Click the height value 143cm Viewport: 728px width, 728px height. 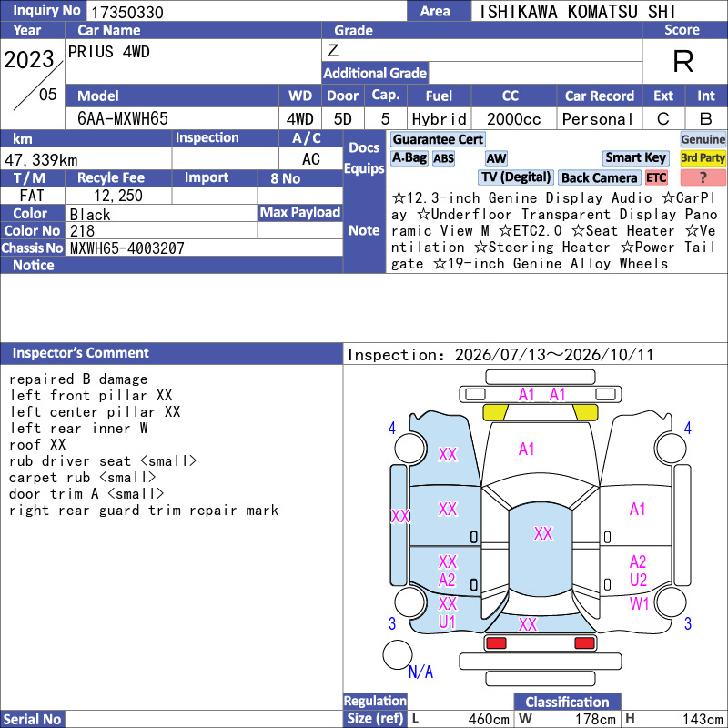[702, 719]
